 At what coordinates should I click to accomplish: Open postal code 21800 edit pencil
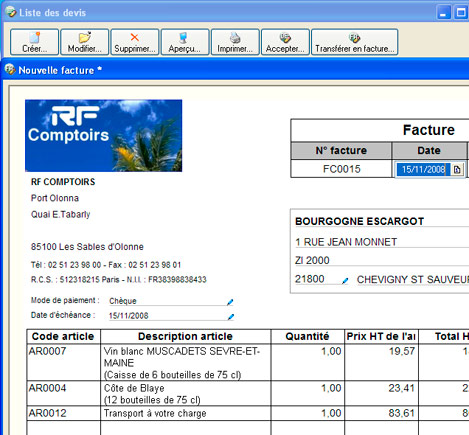tap(345, 281)
